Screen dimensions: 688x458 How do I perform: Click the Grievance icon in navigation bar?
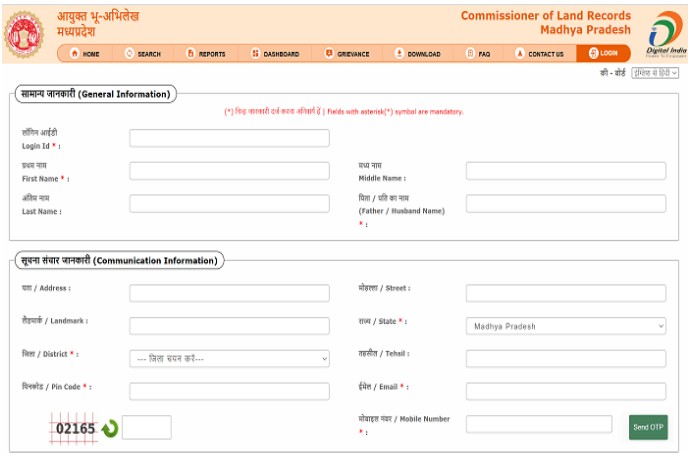(329, 54)
